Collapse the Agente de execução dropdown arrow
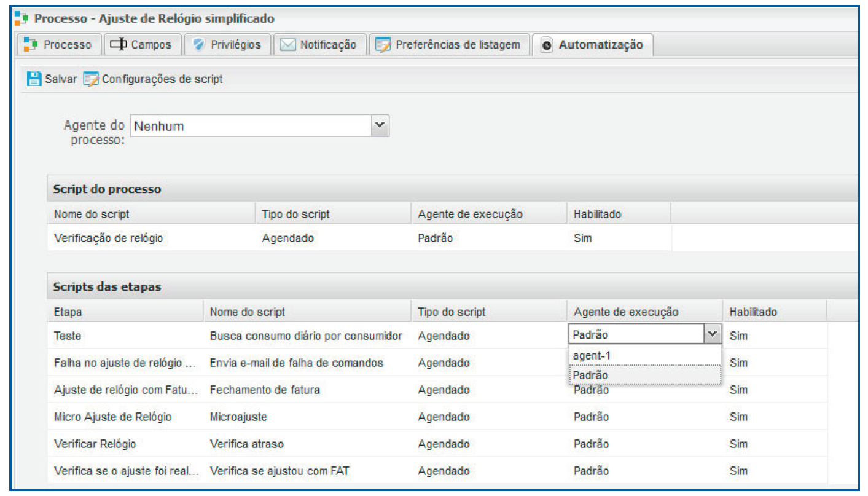The height and width of the screenshot is (496, 868). (712, 334)
